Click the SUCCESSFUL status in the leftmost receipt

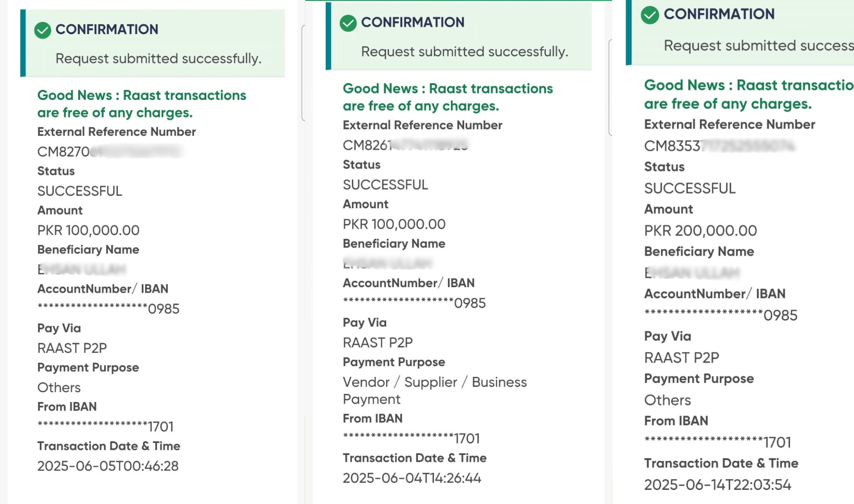79,191
